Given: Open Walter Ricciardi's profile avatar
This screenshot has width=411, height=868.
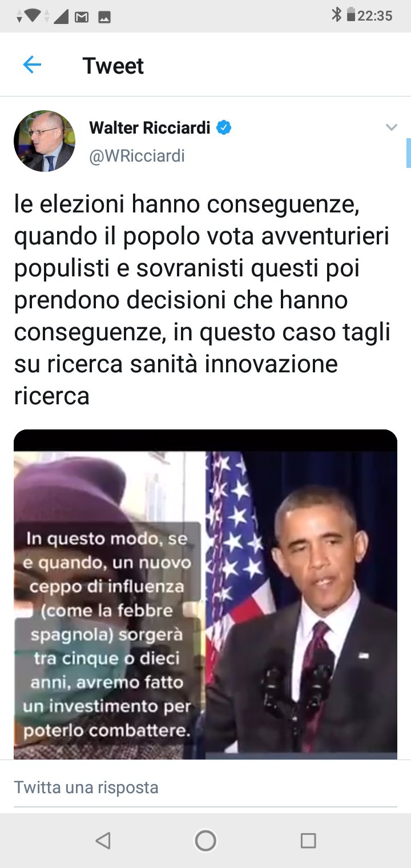Looking at the screenshot, I should tap(45, 141).
